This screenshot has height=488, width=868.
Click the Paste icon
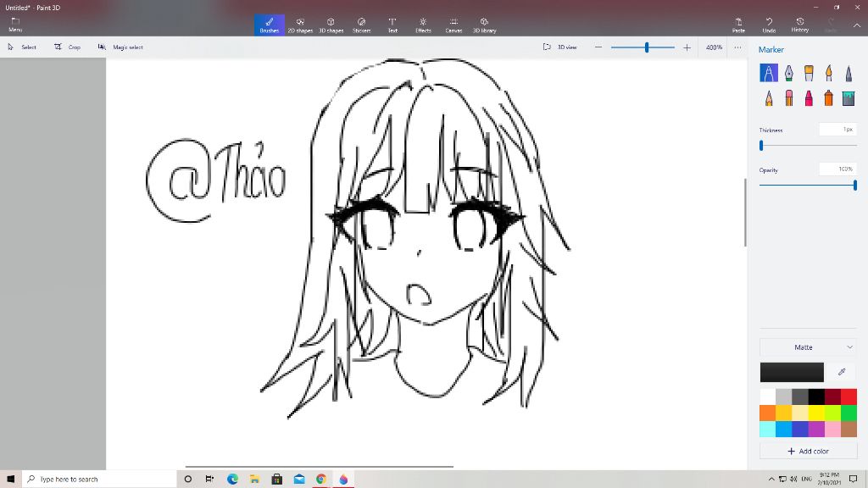click(738, 25)
